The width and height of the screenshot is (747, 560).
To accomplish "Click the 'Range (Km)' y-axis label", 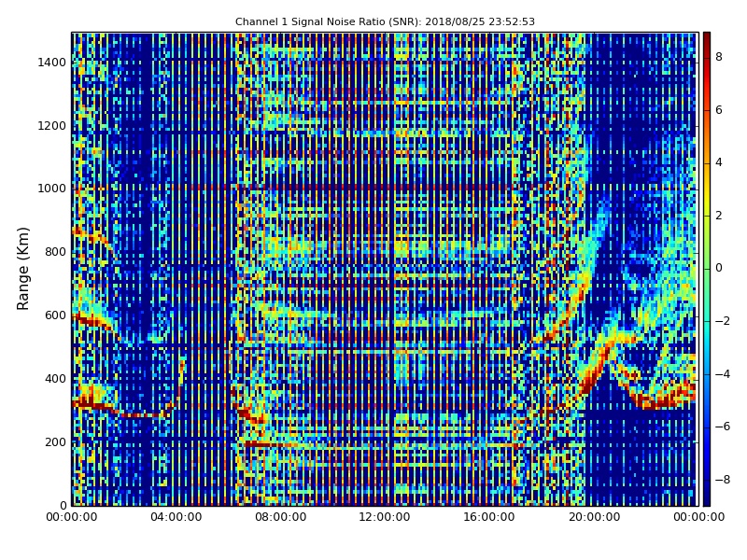I will (x=22, y=269).
